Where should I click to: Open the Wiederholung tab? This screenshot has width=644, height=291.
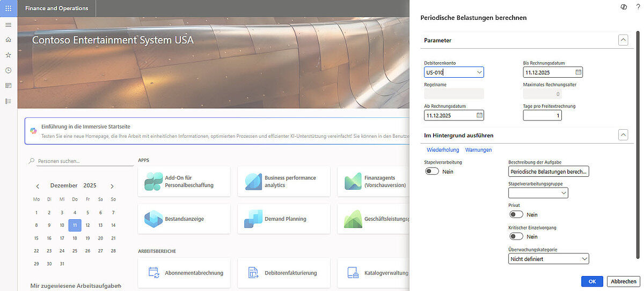(443, 150)
